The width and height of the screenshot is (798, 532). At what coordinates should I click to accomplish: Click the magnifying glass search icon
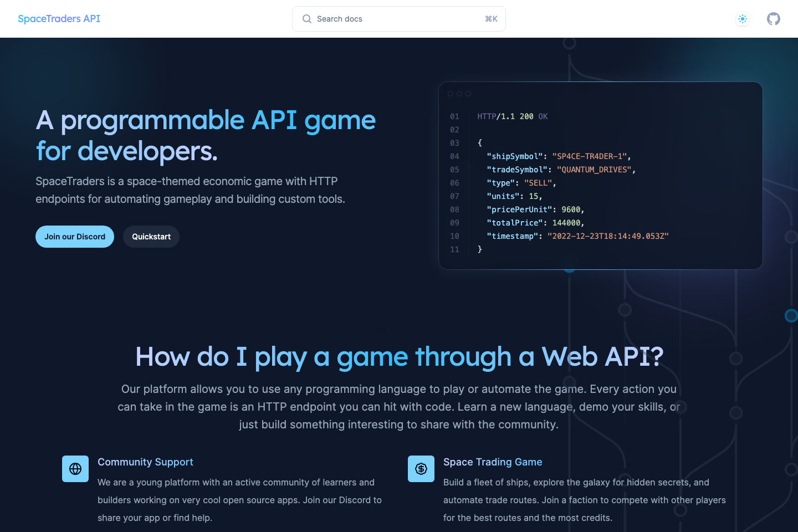click(x=306, y=19)
